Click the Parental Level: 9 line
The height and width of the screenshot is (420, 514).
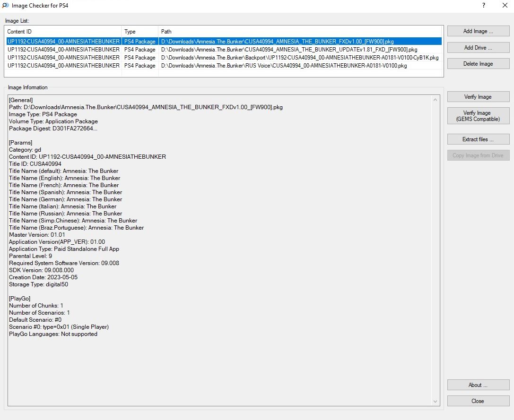[x=30, y=256]
